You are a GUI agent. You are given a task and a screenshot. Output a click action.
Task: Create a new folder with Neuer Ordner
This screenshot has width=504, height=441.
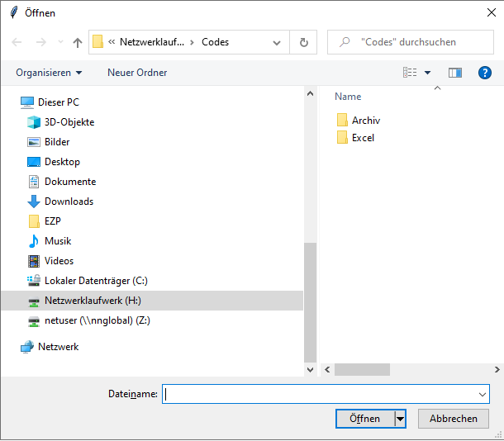(137, 73)
